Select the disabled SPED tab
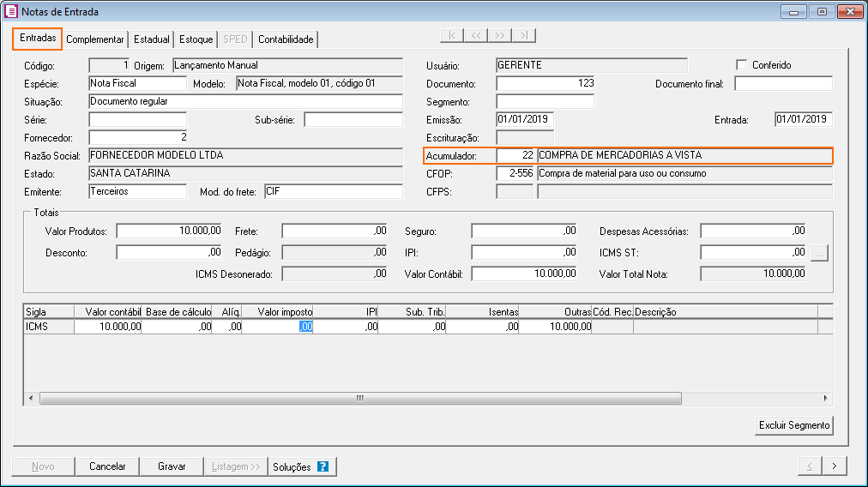The width and height of the screenshot is (868, 487). tap(235, 39)
